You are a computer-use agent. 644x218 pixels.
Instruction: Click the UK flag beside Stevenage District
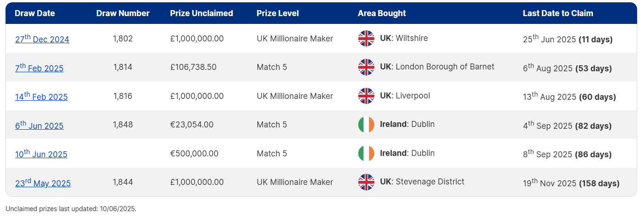(x=366, y=182)
